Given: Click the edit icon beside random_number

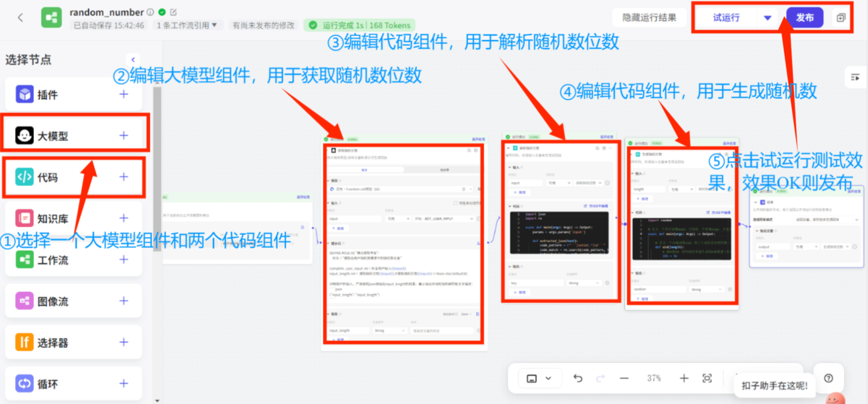Looking at the screenshot, I should coord(173,12).
